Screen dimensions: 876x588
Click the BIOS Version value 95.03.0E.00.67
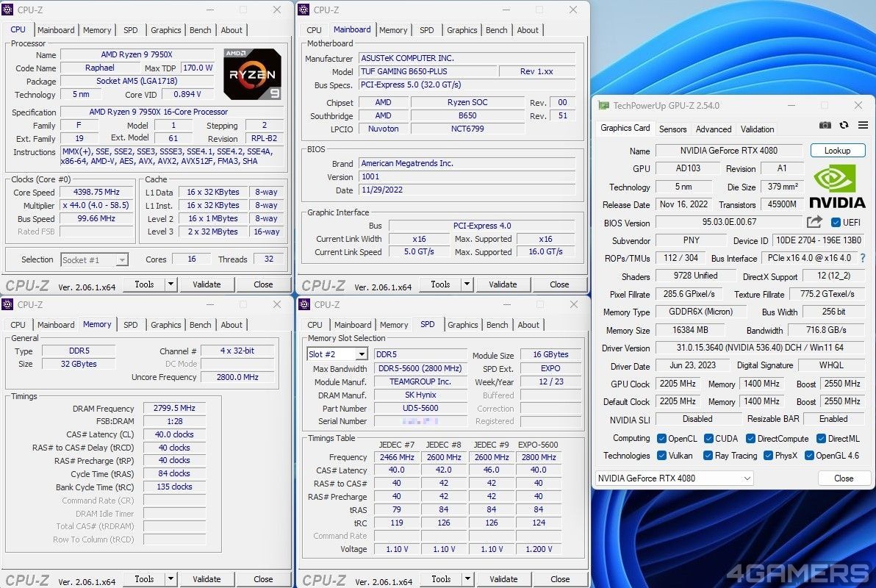pos(729,222)
